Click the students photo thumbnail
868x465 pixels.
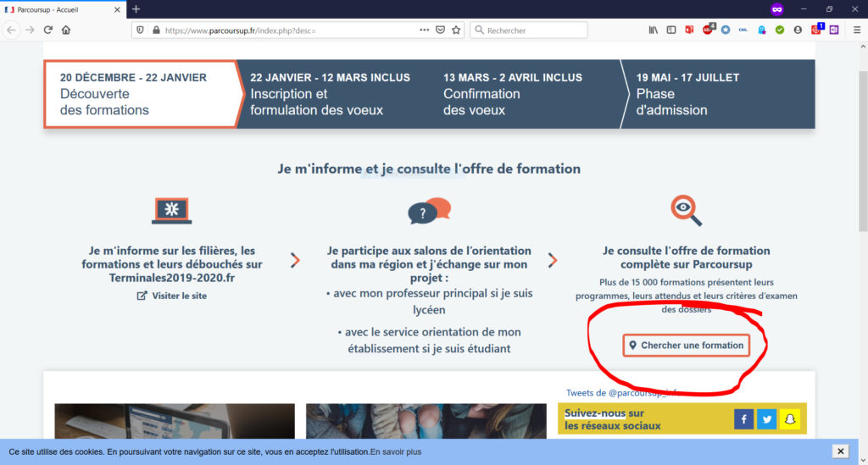[x=426, y=421]
